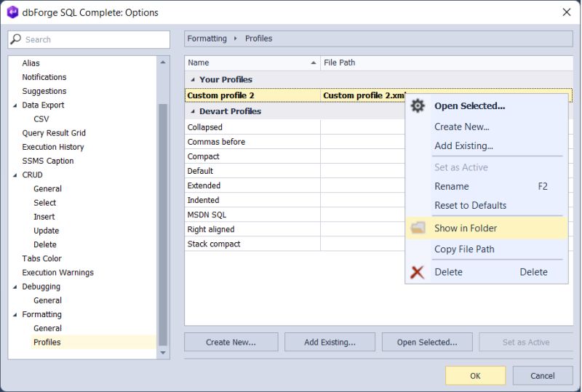Dismiss the dialog with Cancel
Image resolution: width=582 pixels, height=392 pixels.
542,376
